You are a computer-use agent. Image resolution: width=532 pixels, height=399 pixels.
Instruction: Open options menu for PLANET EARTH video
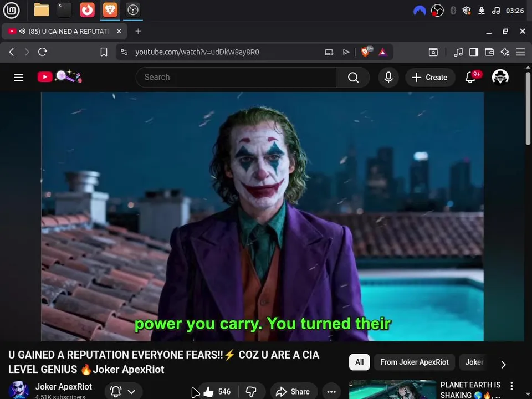[x=511, y=386]
